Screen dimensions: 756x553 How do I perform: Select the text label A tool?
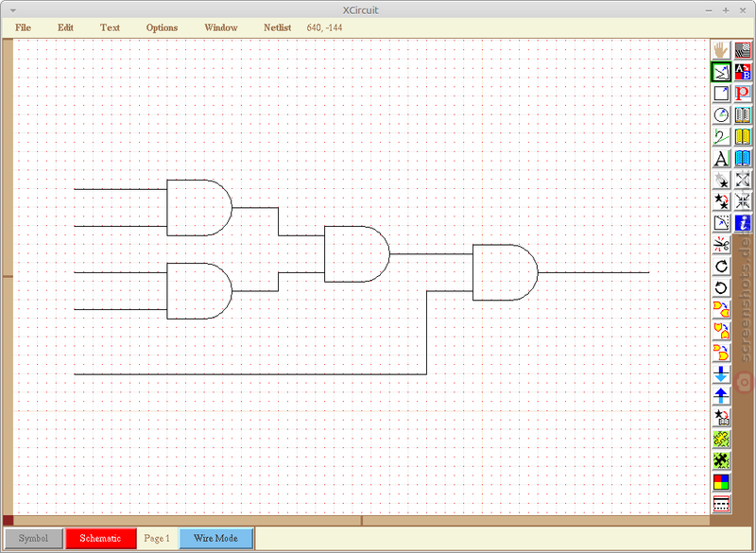721,158
